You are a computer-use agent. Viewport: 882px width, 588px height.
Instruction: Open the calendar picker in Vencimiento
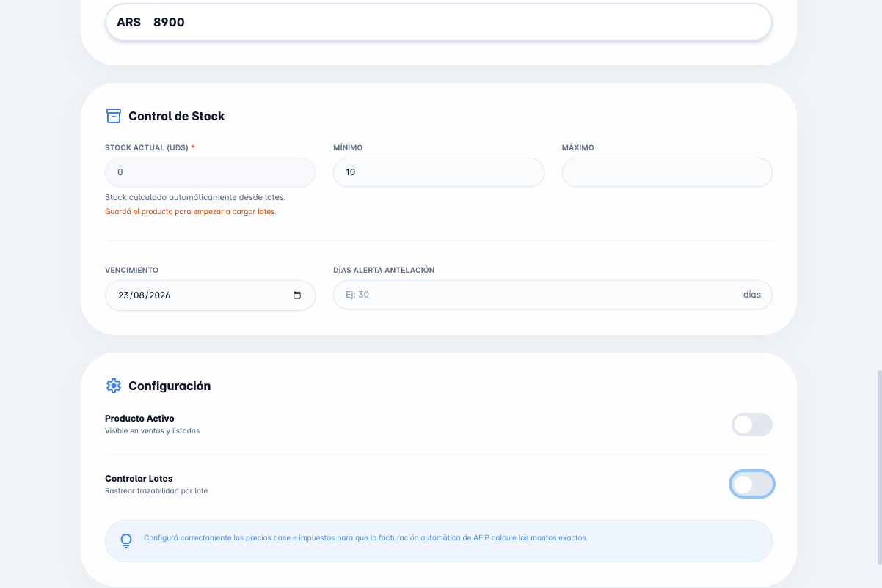click(297, 295)
